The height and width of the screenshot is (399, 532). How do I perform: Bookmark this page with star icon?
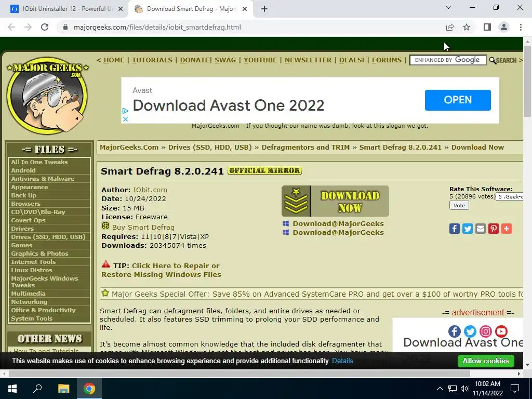tap(467, 27)
